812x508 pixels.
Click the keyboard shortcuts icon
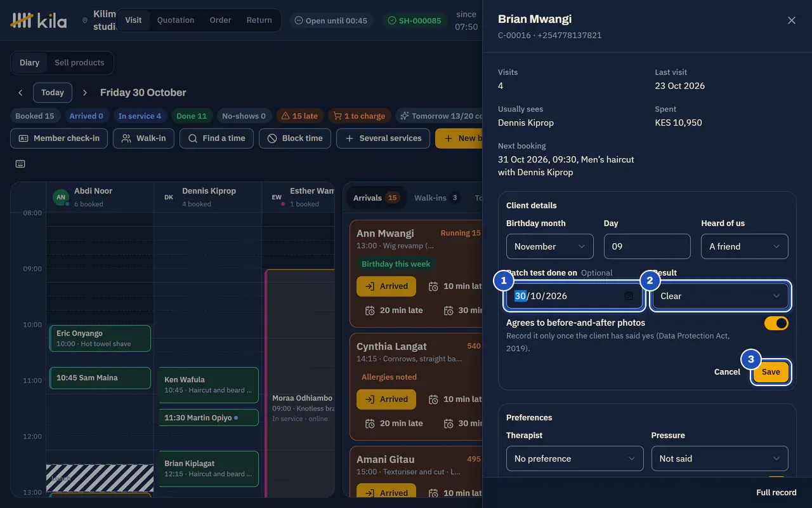click(x=20, y=164)
